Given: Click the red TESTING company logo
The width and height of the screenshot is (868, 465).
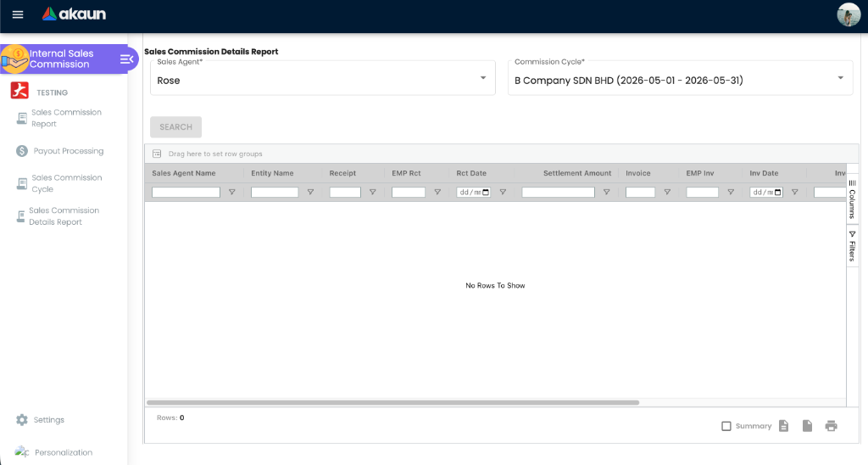Looking at the screenshot, I should [19, 90].
